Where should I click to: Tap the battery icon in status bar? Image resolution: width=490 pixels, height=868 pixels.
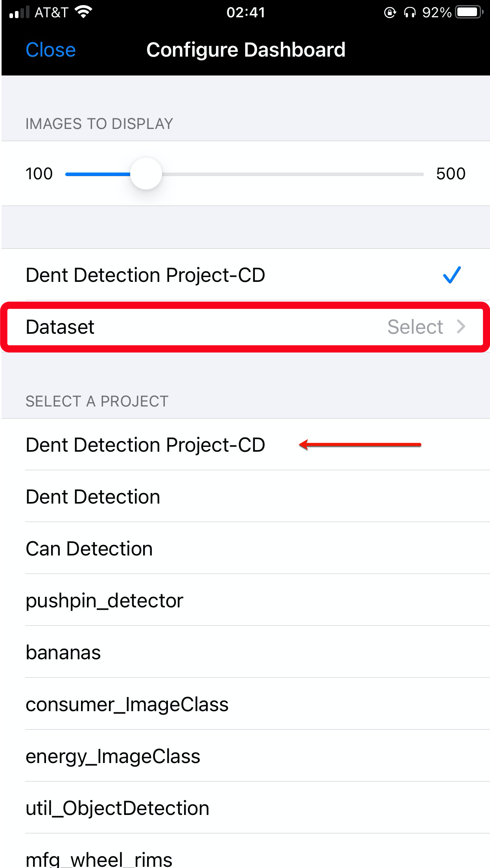click(x=469, y=12)
